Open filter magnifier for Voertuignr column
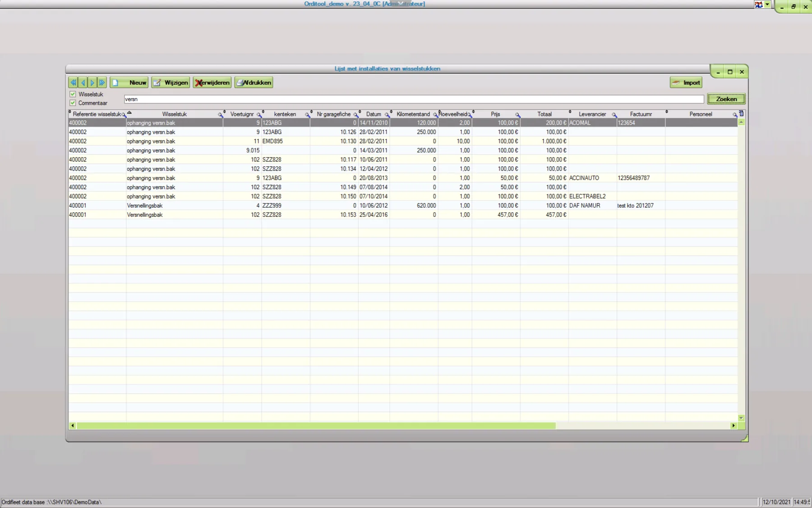812x508 pixels. [259, 115]
